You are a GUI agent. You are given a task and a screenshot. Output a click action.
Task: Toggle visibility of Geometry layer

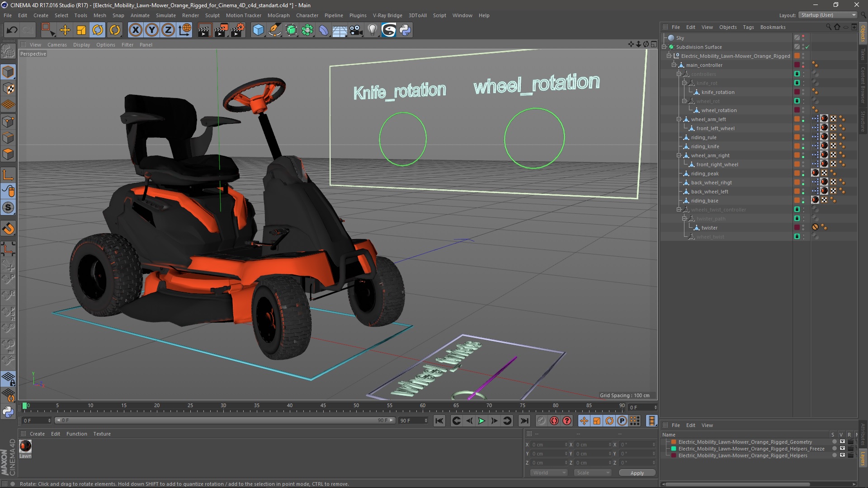pos(842,442)
